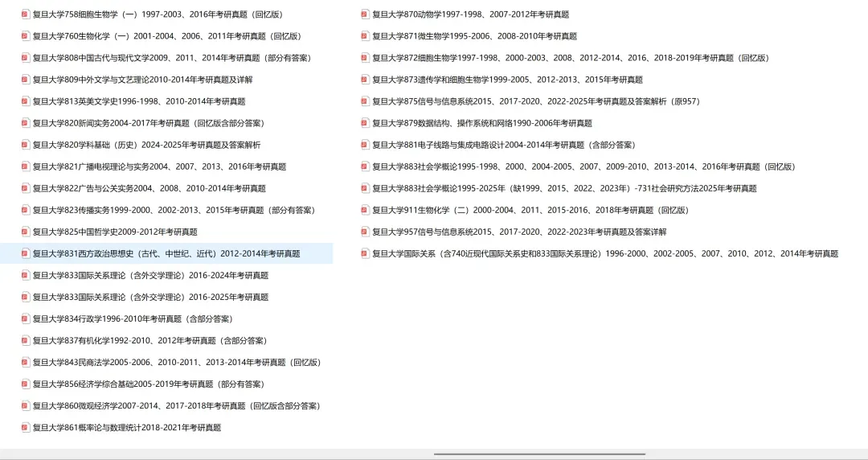The height and width of the screenshot is (460, 868).
Task: Click PDF icon of highlighted 复旦大学831西方政治思想史
Action: pyautogui.click(x=26, y=253)
